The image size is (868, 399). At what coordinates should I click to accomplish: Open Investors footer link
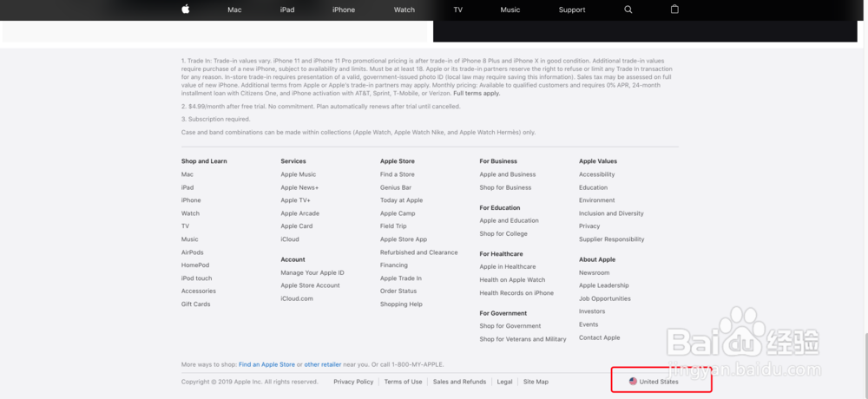pyautogui.click(x=592, y=311)
